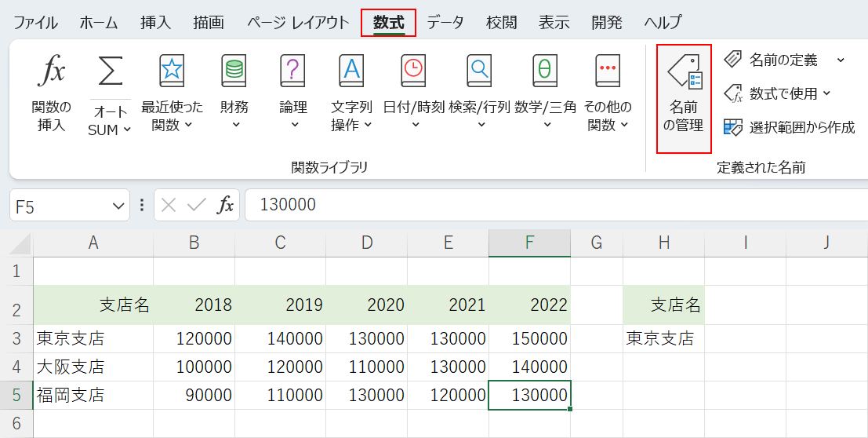Image resolution: width=868 pixels, height=438 pixels.
Task: Expand the 名前の定義 dropdown arrow
Action: (841, 60)
